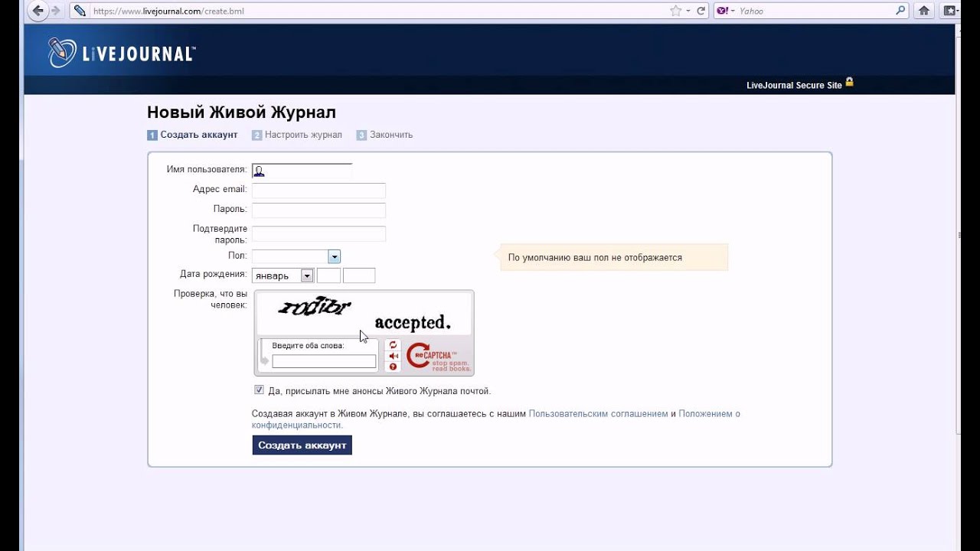Screen dimensions: 980x551
Task: Click the Введите оба слова label
Action: [309, 346]
